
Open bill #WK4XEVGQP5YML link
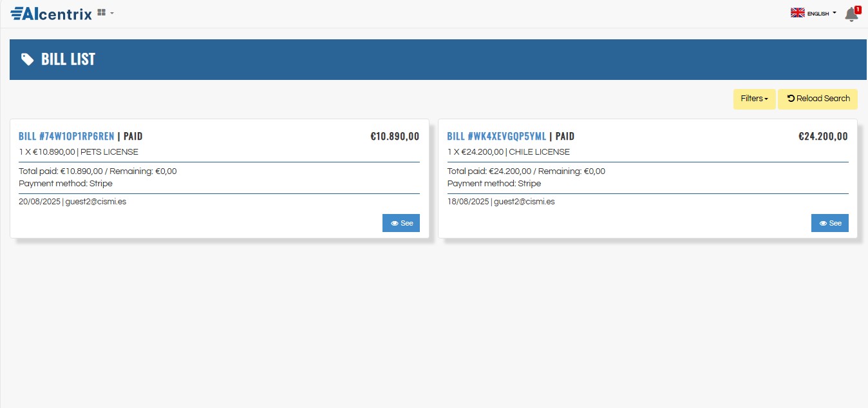coord(496,136)
